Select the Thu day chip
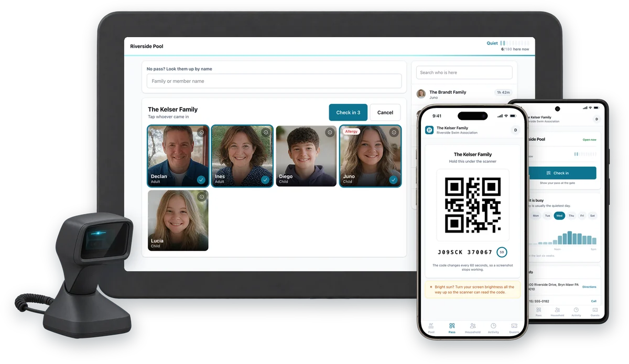Screen dimensions: 629x364 point(571,216)
